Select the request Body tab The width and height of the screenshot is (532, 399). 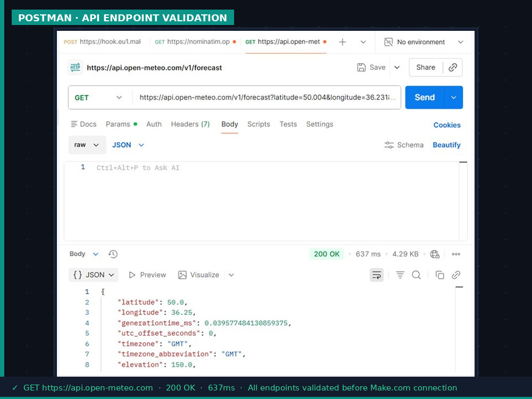point(230,124)
